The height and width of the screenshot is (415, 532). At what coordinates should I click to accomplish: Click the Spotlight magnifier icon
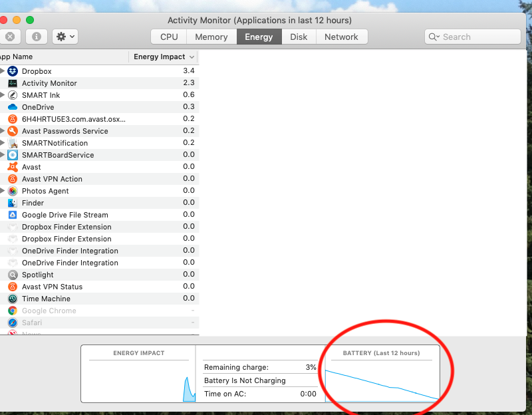pos(13,275)
